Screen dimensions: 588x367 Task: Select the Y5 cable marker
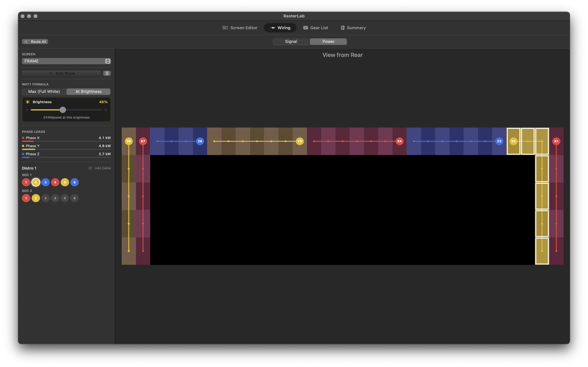300,141
